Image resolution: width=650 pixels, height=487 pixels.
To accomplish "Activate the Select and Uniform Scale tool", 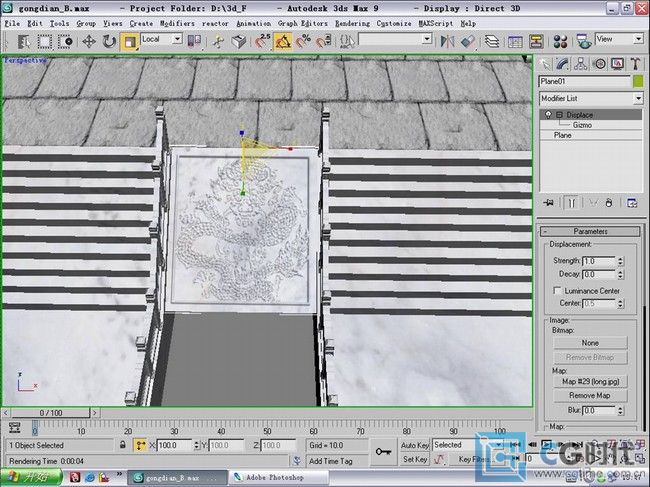I will click(x=130, y=42).
